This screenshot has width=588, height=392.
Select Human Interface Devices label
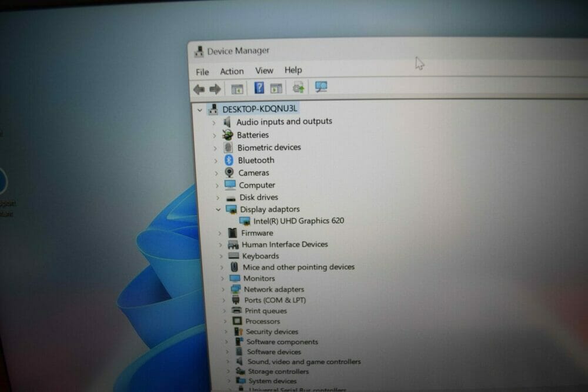285,244
